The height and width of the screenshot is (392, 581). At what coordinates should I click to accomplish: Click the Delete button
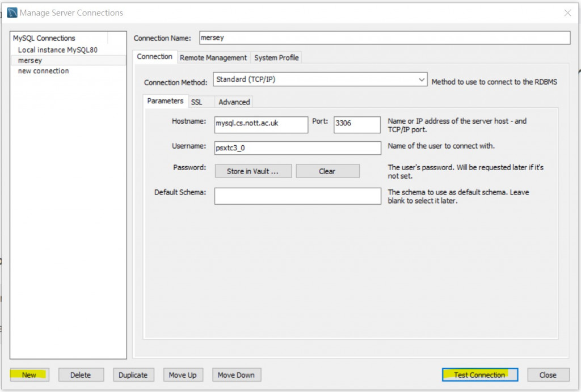click(x=81, y=375)
